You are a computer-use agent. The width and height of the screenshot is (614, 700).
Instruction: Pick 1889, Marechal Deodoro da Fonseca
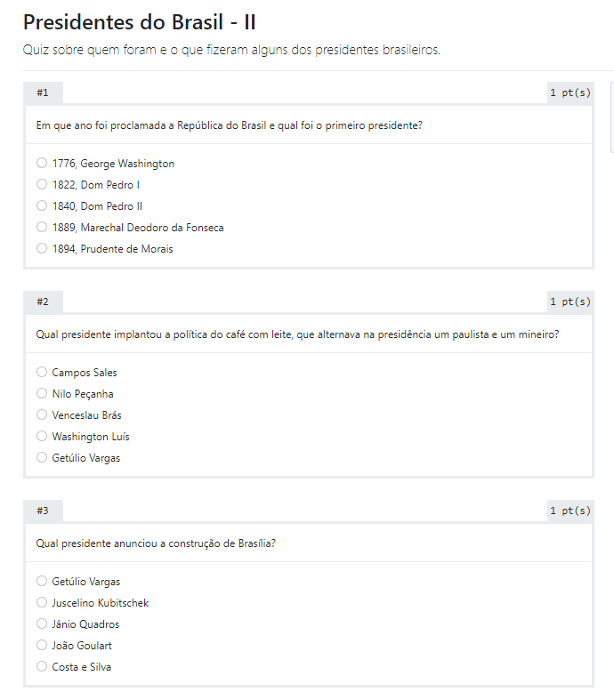(x=42, y=227)
